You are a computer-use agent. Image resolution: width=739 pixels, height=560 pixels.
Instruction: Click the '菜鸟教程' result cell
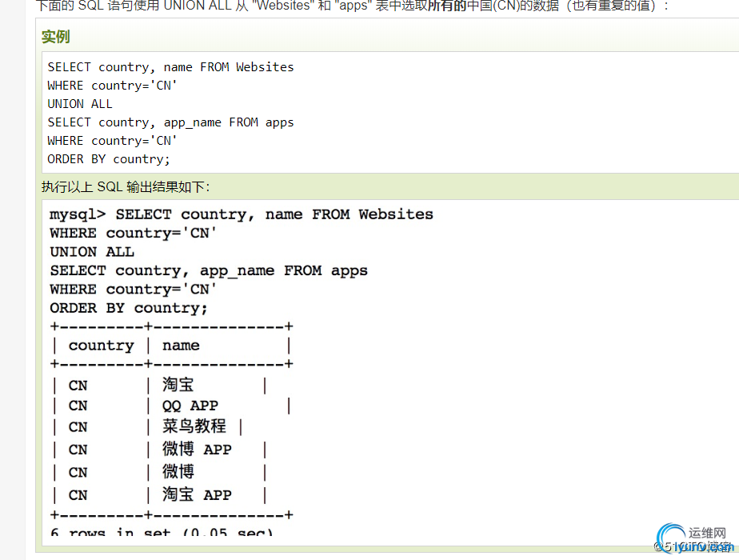[x=194, y=426]
